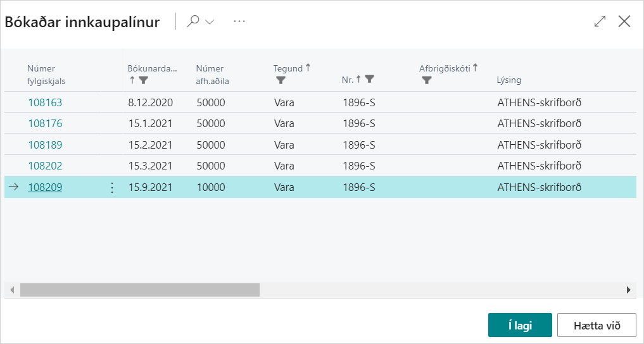Close the Bókaðar innkaupalínur dialog
Viewport: 644px width, 344px height.
coord(624,21)
